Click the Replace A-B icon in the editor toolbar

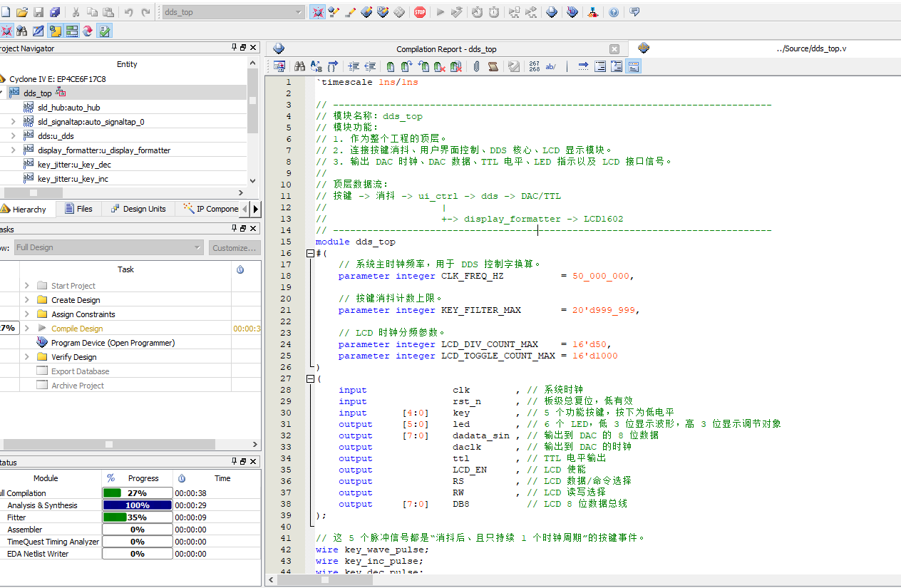[316, 66]
